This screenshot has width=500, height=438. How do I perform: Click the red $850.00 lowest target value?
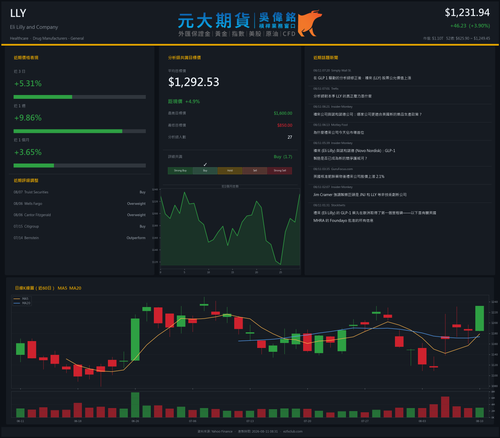tap(285, 125)
